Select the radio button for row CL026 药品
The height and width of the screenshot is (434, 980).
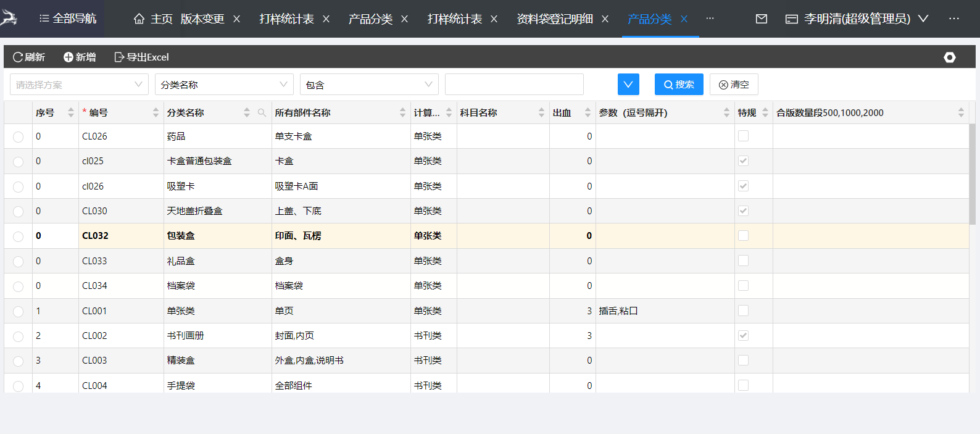click(x=19, y=137)
